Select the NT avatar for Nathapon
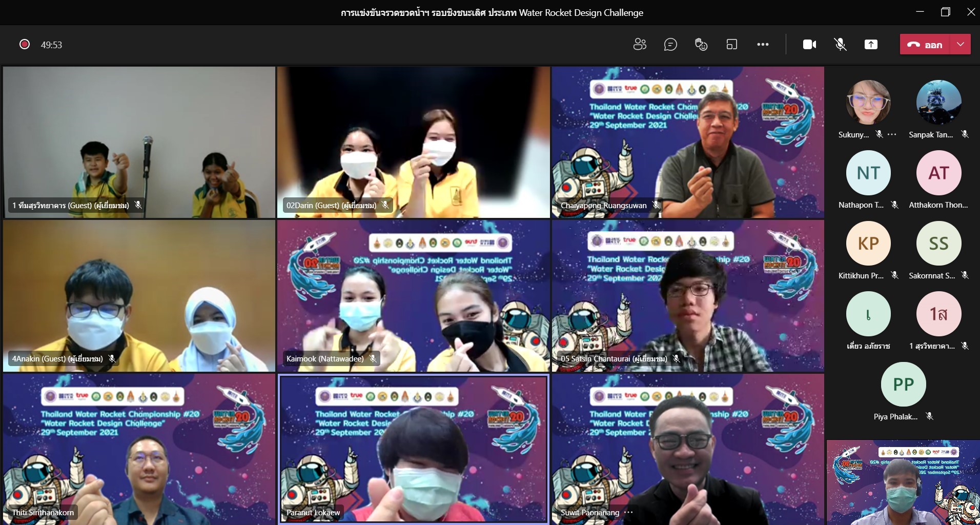The height and width of the screenshot is (525, 980). click(868, 173)
